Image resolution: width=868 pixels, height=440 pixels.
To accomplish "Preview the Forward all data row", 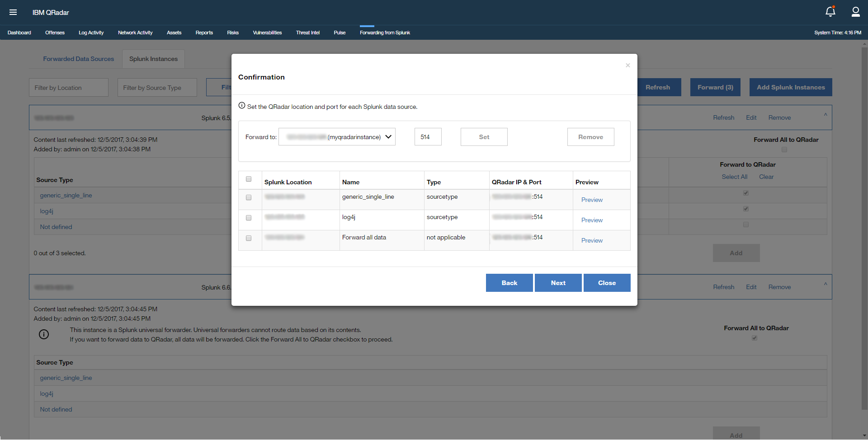I will click(592, 240).
